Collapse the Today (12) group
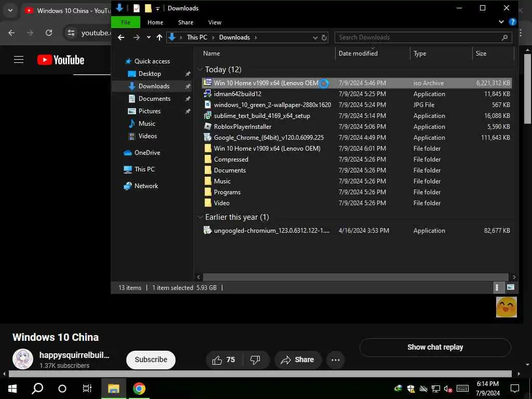Image resolution: width=532 pixels, height=399 pixels. point(200,70)
